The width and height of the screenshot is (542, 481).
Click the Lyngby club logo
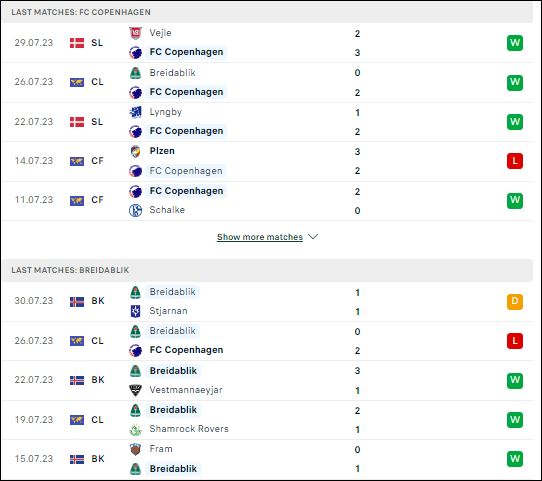click(136, 112)
